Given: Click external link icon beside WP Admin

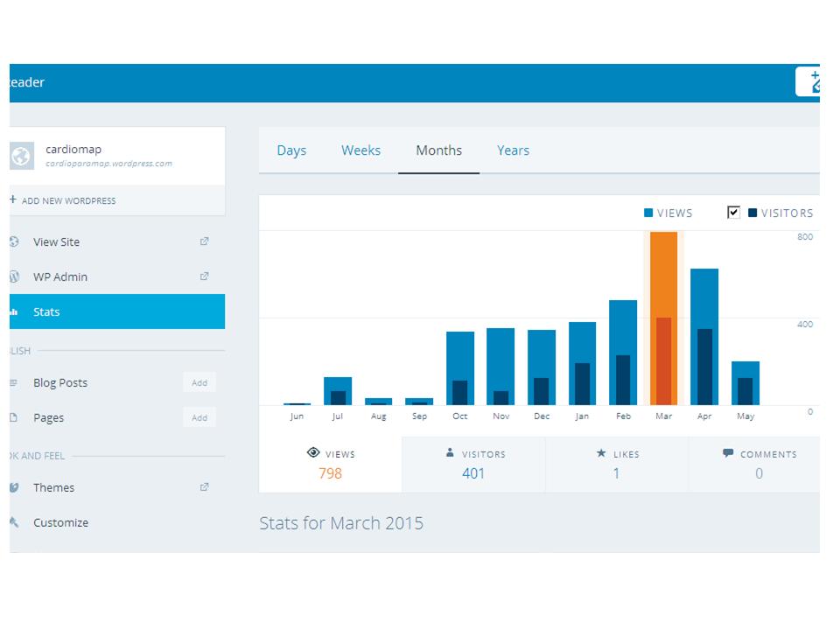Looking at the screenshot, I should 204,276.
